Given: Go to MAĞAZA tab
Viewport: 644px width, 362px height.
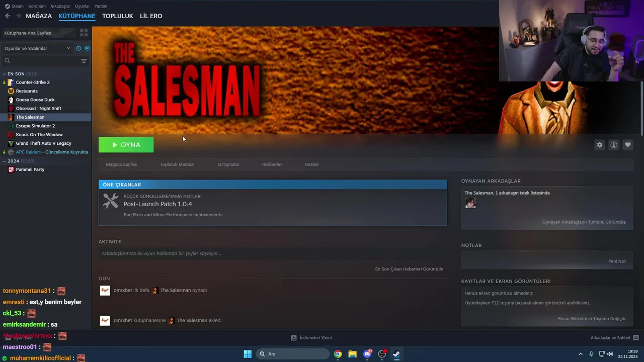Looking at the screenshot, I should click(x=39, y=16).
